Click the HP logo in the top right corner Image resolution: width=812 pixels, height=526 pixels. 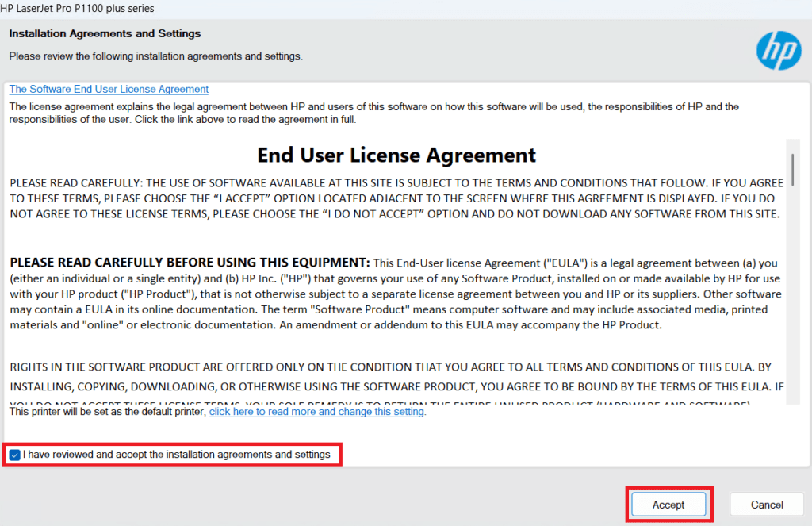pos(779,50)
